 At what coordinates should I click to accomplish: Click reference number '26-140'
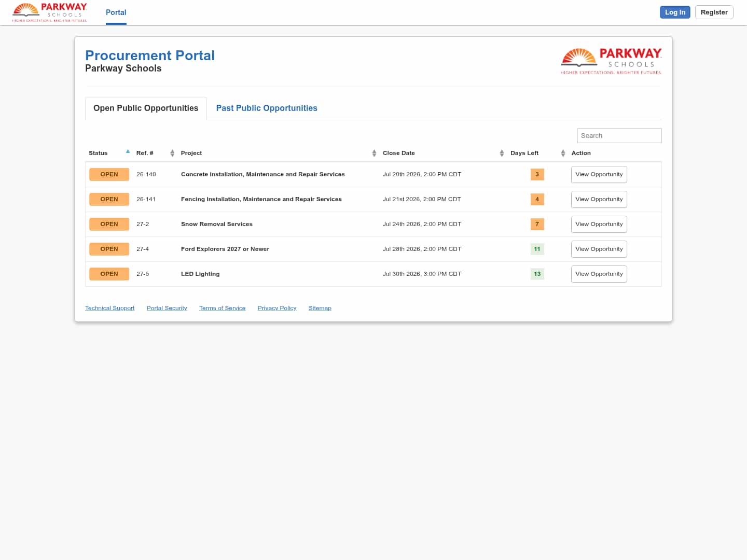[x=146, y=174]
